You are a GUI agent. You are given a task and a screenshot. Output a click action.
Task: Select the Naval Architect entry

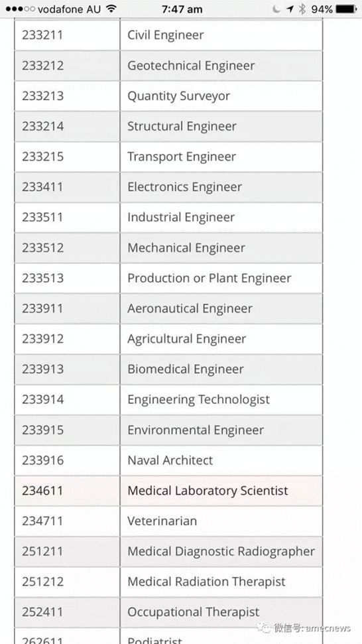tap(170, 460)
